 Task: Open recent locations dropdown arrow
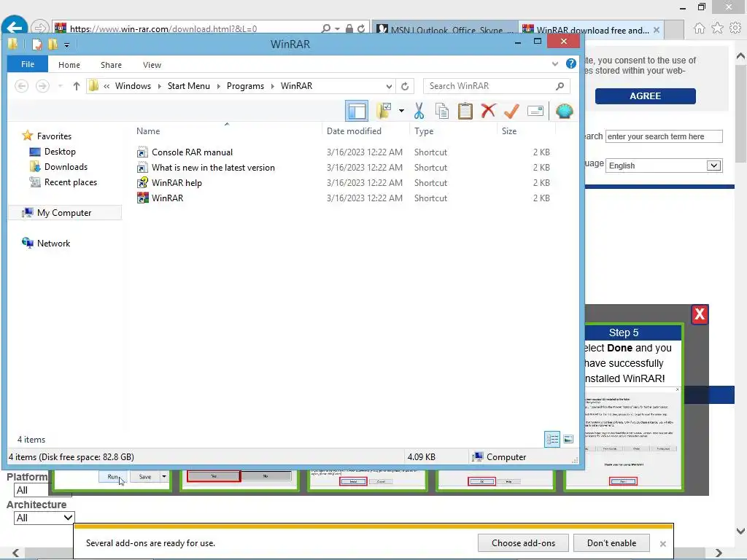coord(60,86)
